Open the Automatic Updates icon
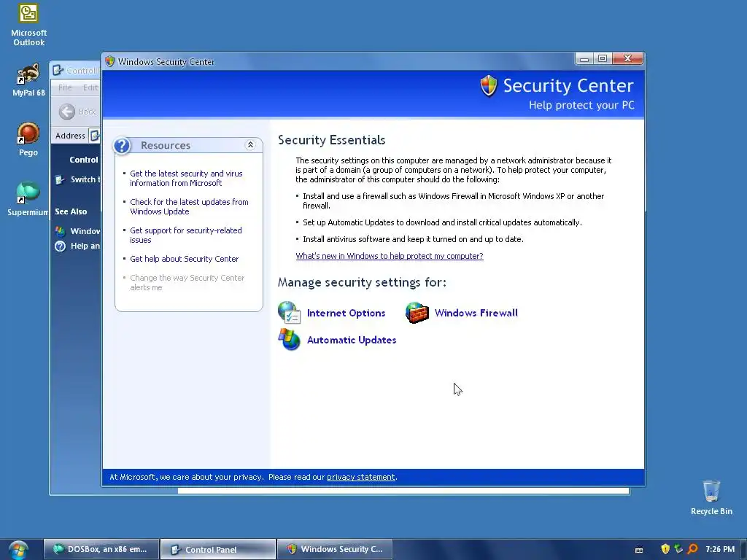Screen dimensions: 747x560 (289, 340)
